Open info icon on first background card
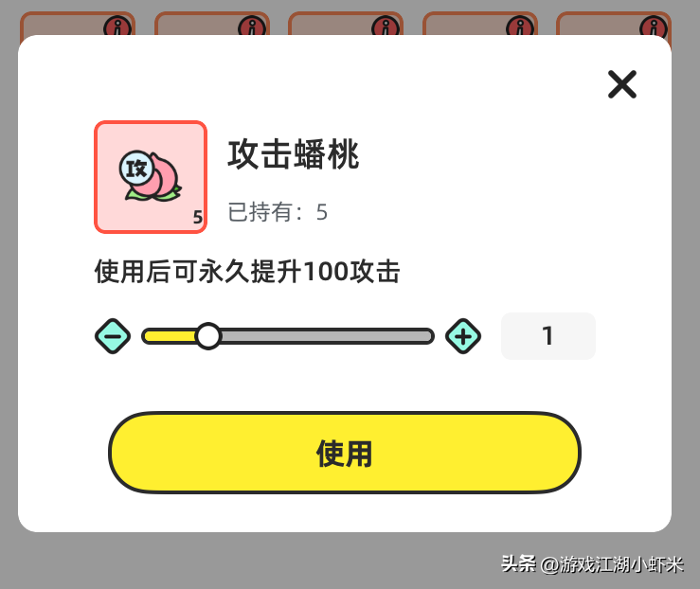Viewport: 700px width, 589px height. tap(117, 27)
